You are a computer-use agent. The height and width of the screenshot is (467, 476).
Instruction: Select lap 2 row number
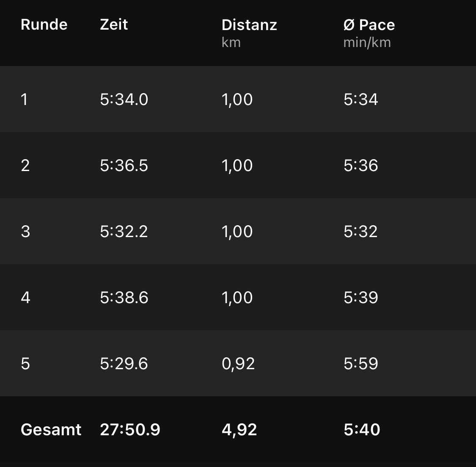(x=25, y=166)
